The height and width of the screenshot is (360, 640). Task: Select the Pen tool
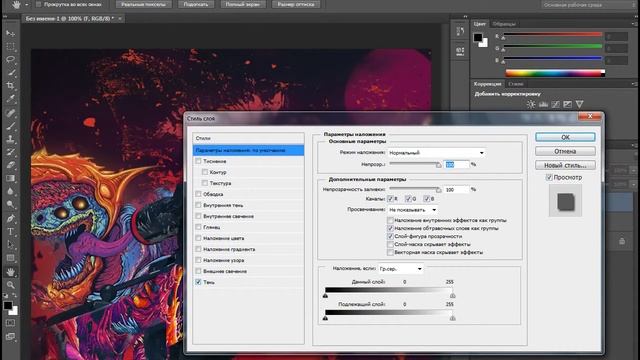10,218
